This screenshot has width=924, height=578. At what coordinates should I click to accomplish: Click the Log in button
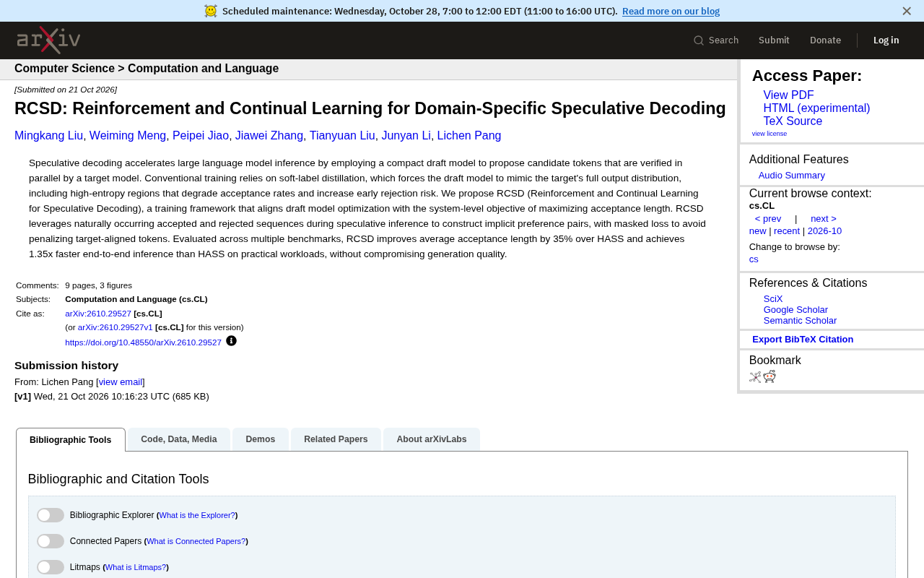[x=886, y=40]
